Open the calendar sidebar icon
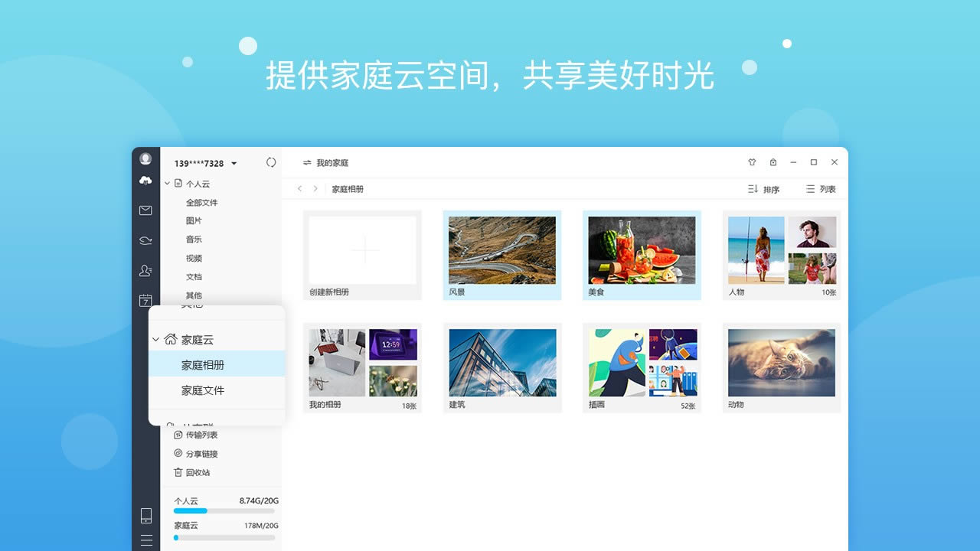The height and width of the screenshot is (551, 980). pyautogui.click(x=145, y=301)
